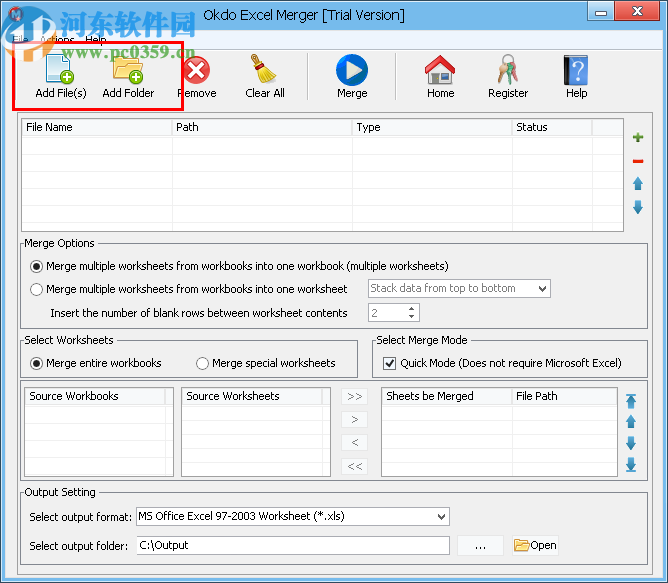The image size is (668, 583).
Task: Click the red minus icon beside file list
Action: click(638, 161)
